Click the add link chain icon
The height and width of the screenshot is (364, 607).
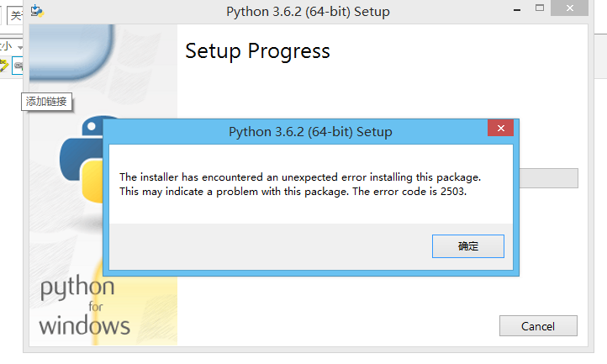click(x=18, y=66)
